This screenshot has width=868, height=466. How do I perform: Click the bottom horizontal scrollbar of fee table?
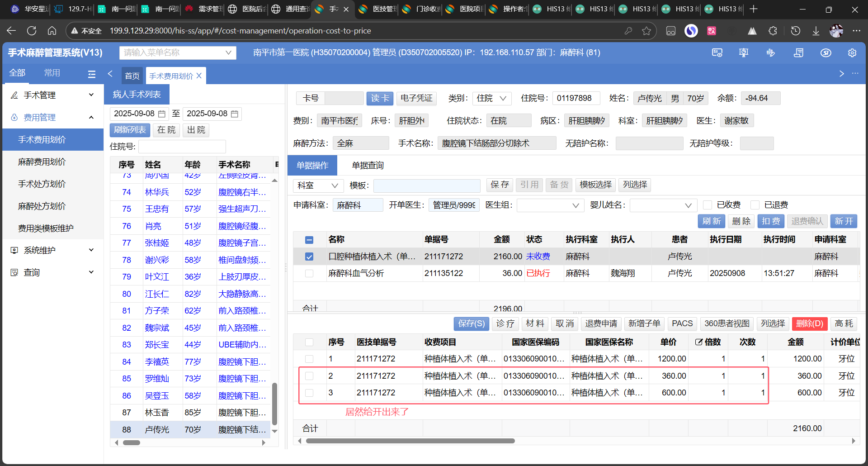click(x=410, y=441)
